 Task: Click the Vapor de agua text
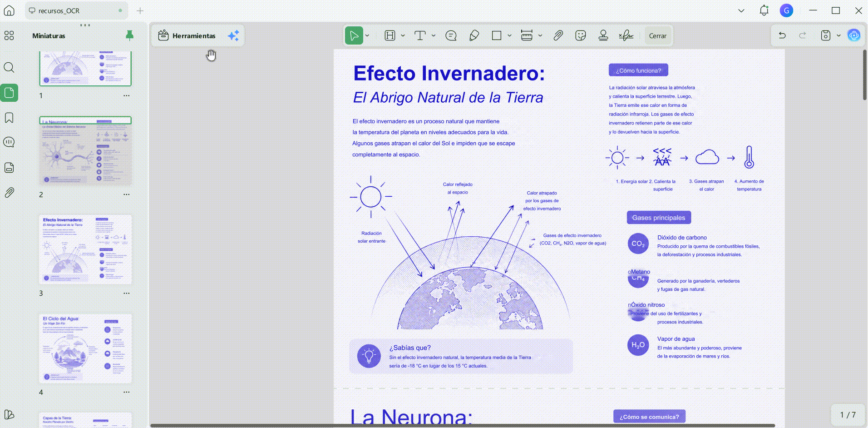676,338
